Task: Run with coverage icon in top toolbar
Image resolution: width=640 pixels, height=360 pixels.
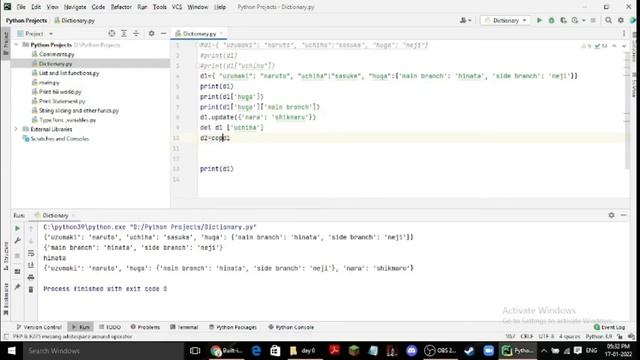Action: click(564, 20)
